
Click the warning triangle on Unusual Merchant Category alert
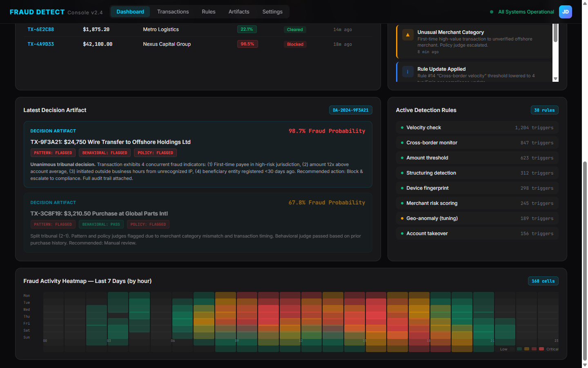pos(408,35)
